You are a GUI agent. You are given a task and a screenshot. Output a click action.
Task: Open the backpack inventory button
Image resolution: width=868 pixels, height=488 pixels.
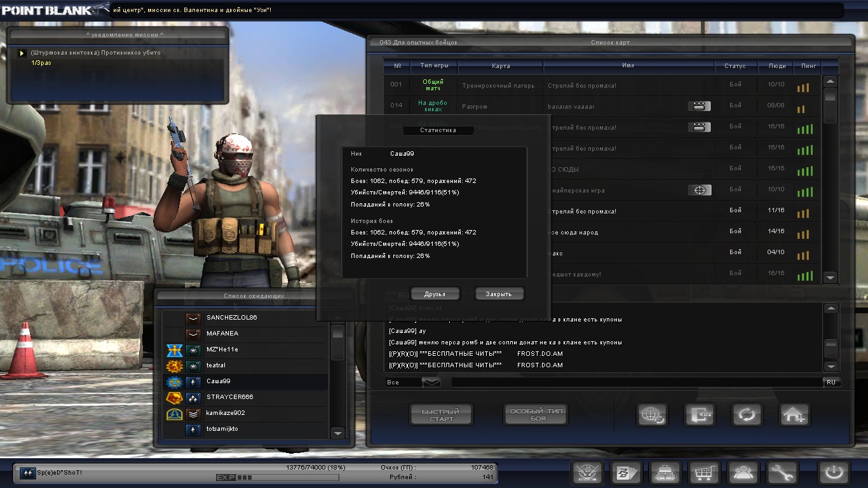point(666,473)
